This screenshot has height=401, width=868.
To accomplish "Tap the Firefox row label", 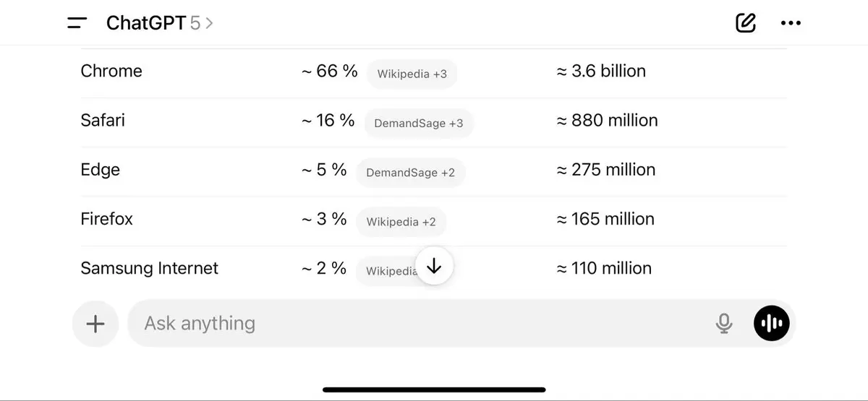I will pos(107,219).
